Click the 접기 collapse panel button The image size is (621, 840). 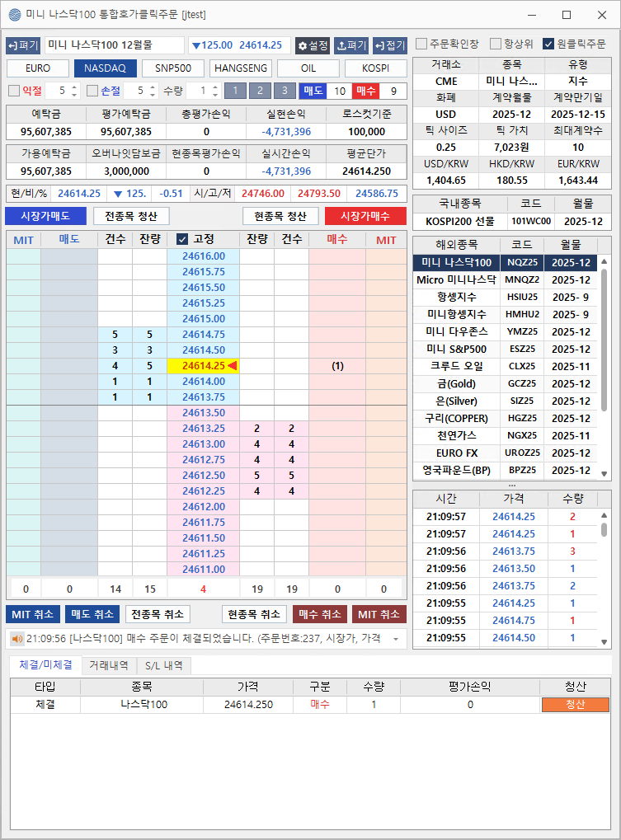click(x=389, y=45)
